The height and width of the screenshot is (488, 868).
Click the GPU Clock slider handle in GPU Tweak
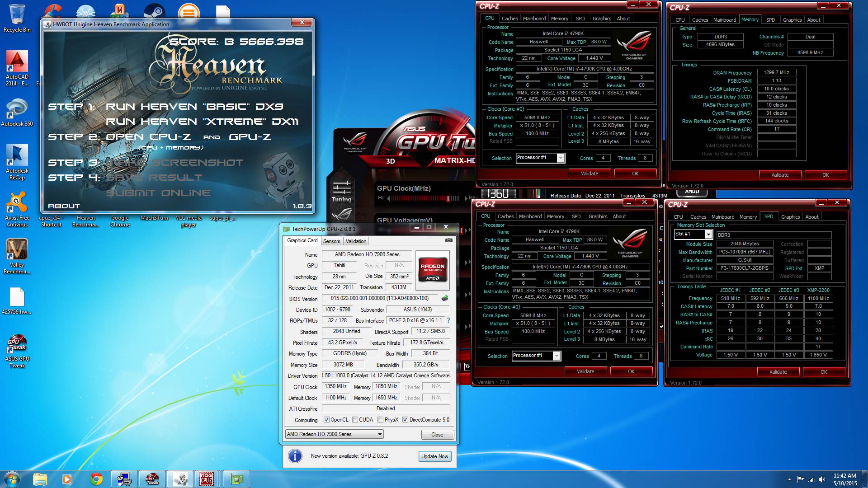click(x=448, y=198)
